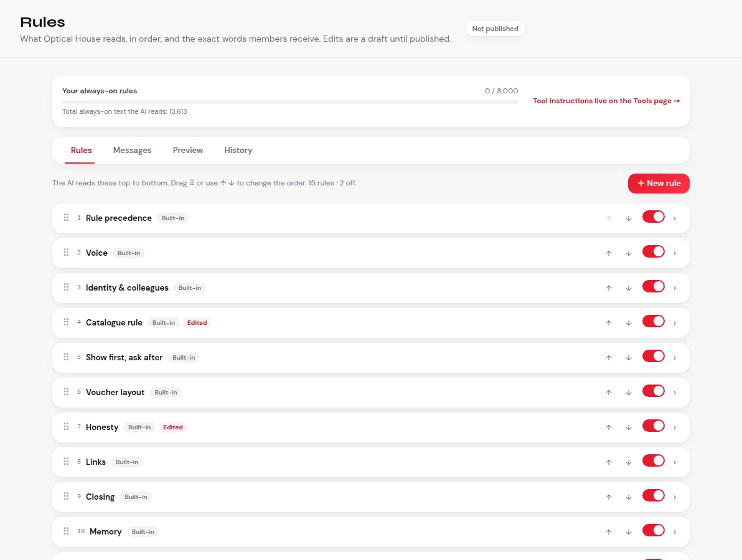This screenshot has width=742, height=560.
Task: Open Voucher layout rule chevron
Action: coord(675,393)
